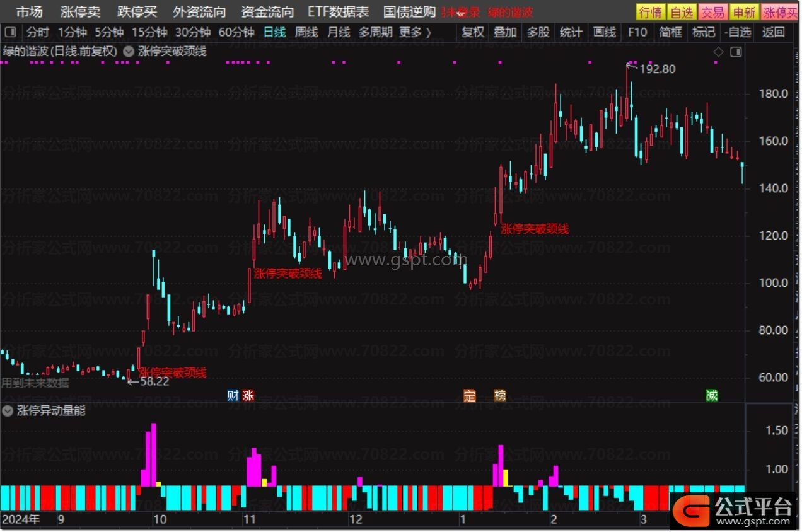Click the diamond icon in chart header

click(718, 52)
